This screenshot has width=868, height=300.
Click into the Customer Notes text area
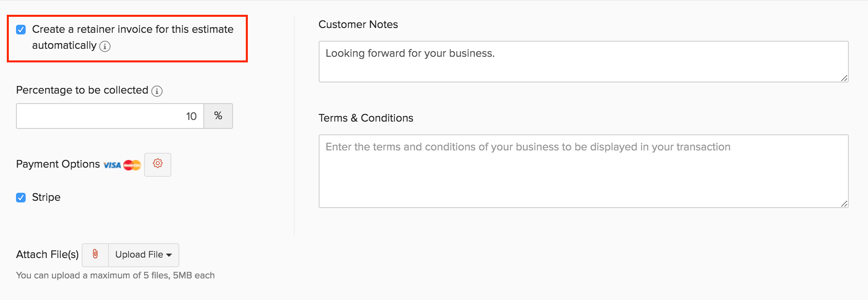point(583,62)
